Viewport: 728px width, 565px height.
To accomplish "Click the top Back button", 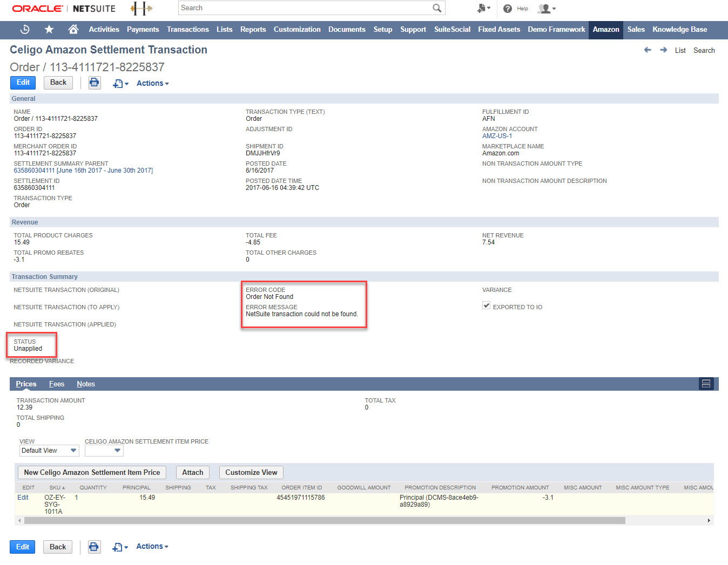I will (x=58, y=83).
